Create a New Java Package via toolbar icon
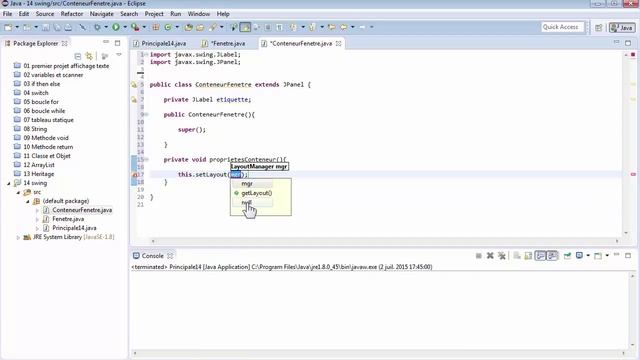 tap(156, 27)
